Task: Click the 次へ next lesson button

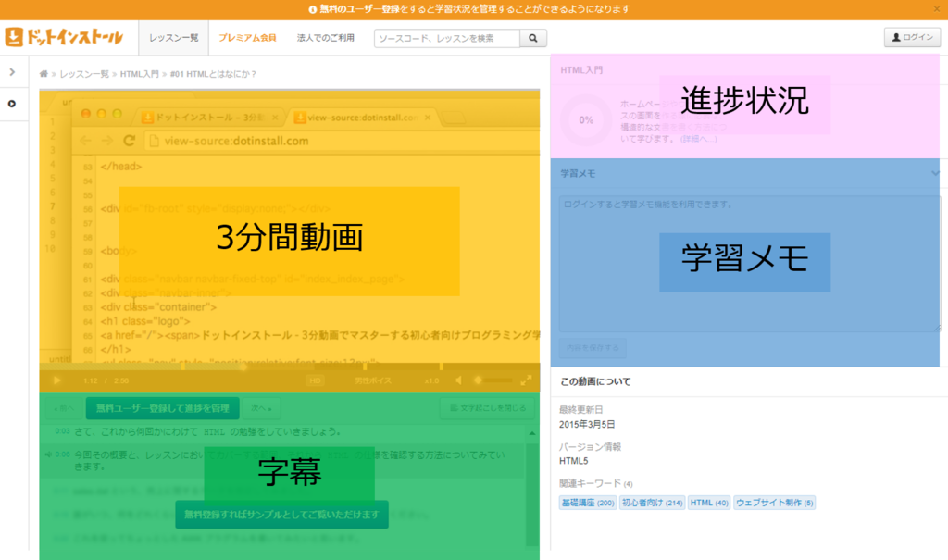Action: [x=262, y=408]
